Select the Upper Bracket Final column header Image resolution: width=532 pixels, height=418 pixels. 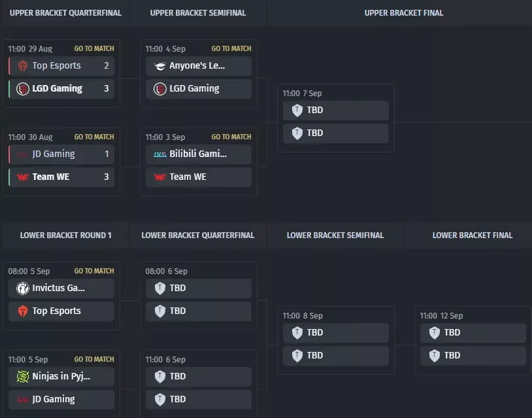pyautogui.click(x=404, y=13)
